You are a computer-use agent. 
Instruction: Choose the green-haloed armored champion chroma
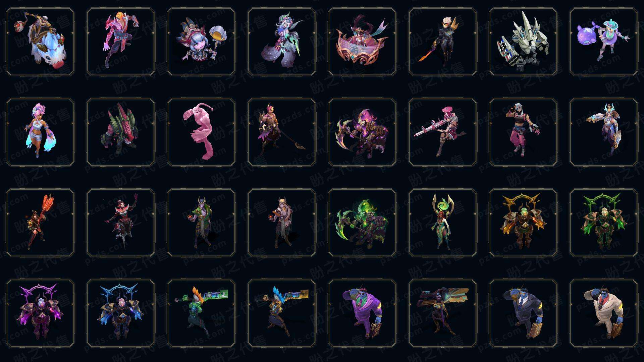pos(604,223)
